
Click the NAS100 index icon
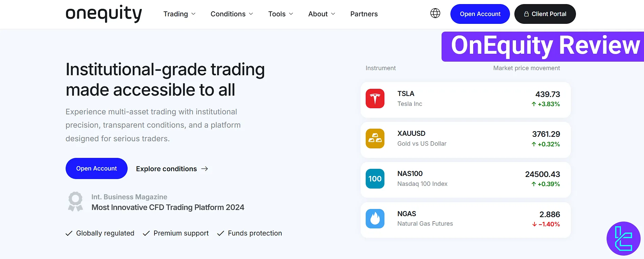click(375, 179)
